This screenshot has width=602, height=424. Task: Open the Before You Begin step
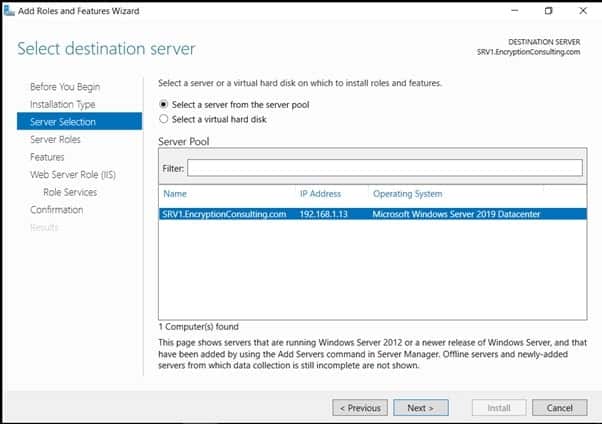(x=65, y=87)
